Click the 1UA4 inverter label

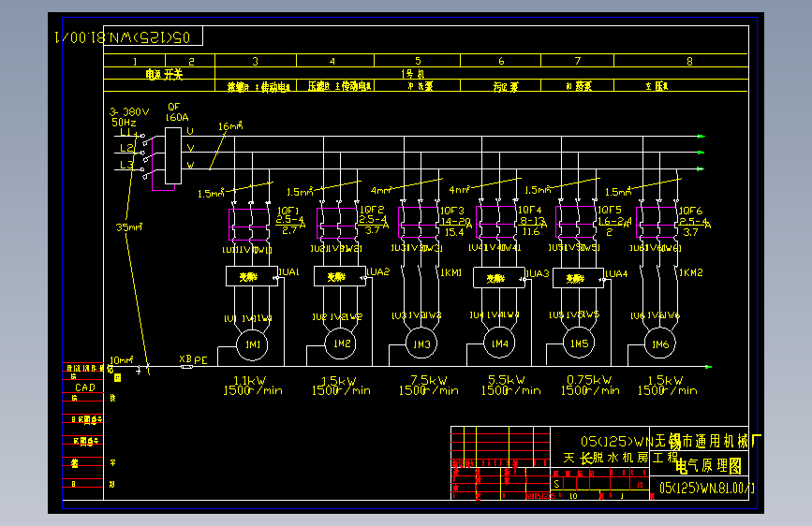click(x=616, y=273)
